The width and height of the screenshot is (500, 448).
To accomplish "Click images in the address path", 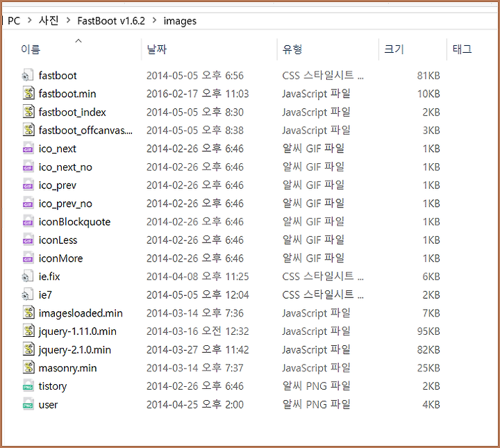I will tap(180, 22).
